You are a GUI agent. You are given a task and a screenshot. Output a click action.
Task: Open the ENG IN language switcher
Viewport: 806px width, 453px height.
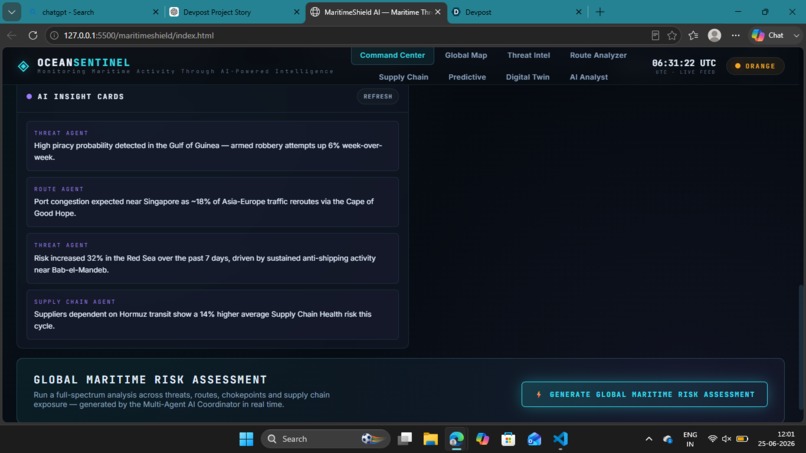[x=690, y=439]
